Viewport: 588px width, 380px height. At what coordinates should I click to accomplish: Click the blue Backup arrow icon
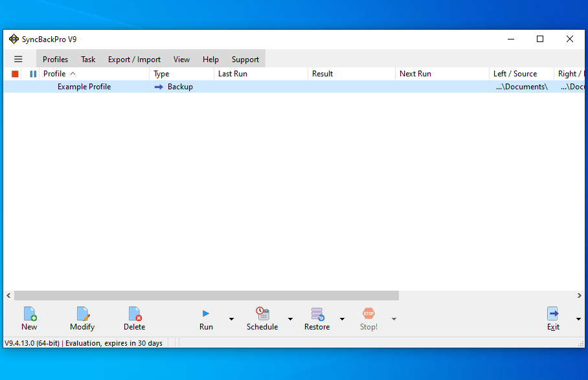click(x=159, y=87)
